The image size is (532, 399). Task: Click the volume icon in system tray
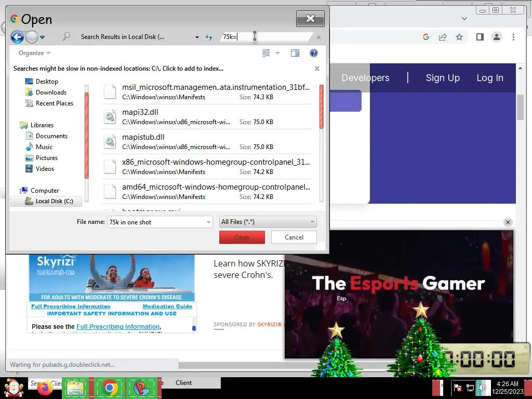483,388
